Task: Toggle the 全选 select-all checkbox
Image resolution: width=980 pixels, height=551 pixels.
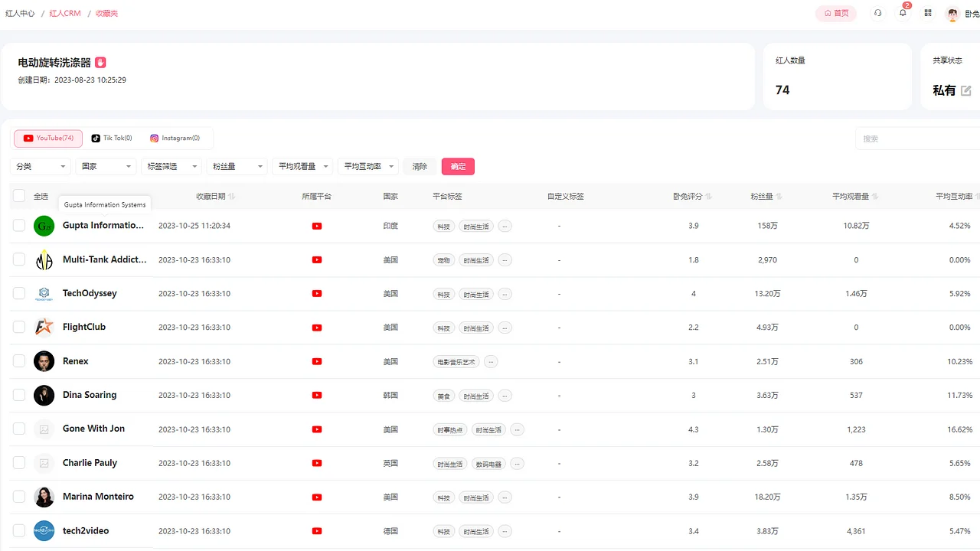Action: tap(19, 196)
